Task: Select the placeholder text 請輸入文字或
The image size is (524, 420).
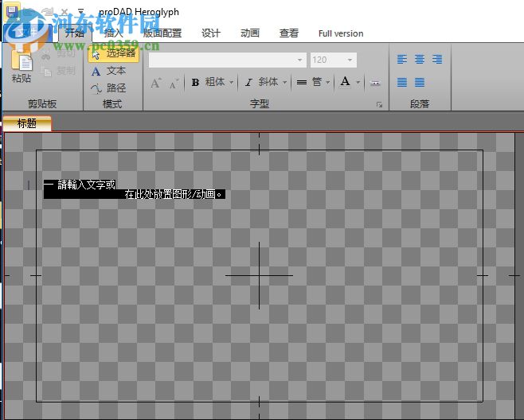Action: (86, 185)
